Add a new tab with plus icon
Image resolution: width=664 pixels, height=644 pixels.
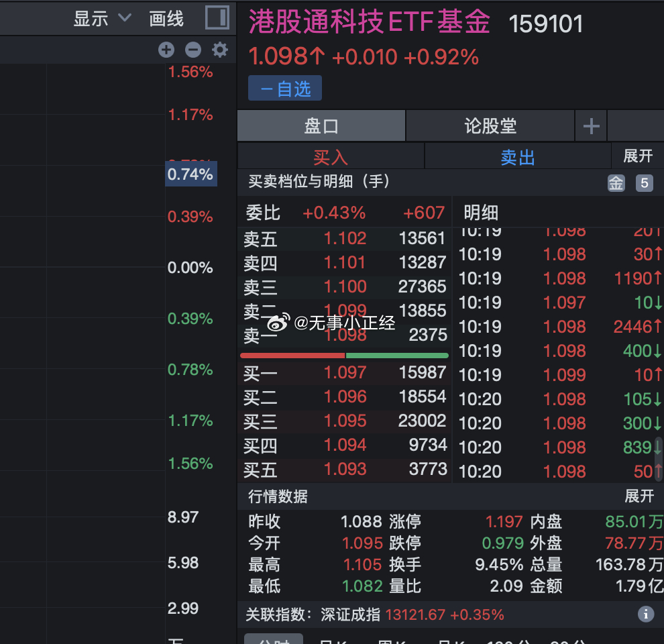(x=591, y=126)
